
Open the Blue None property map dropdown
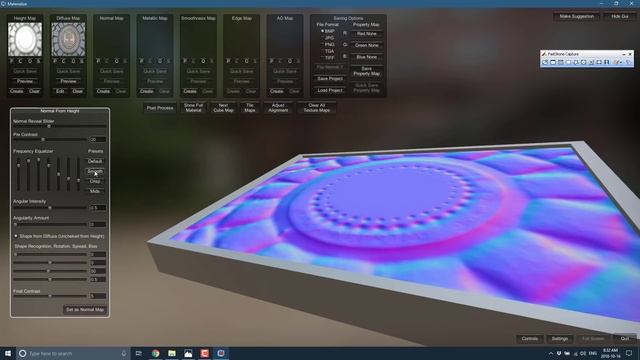pos(367,57)
